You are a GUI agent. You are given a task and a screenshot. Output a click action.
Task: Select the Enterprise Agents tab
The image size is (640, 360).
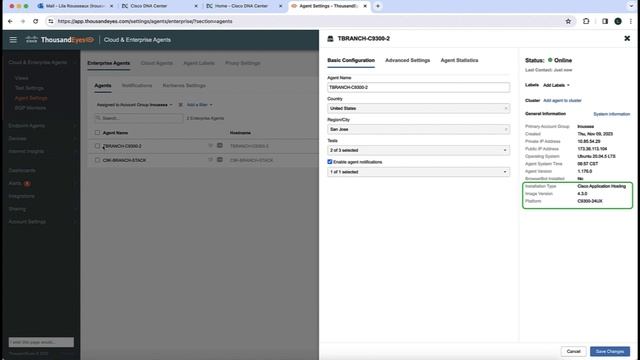coord(109,63)
